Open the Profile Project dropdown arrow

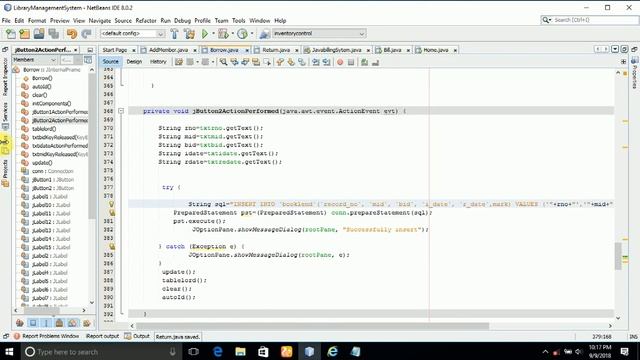(x=252, y=33)
